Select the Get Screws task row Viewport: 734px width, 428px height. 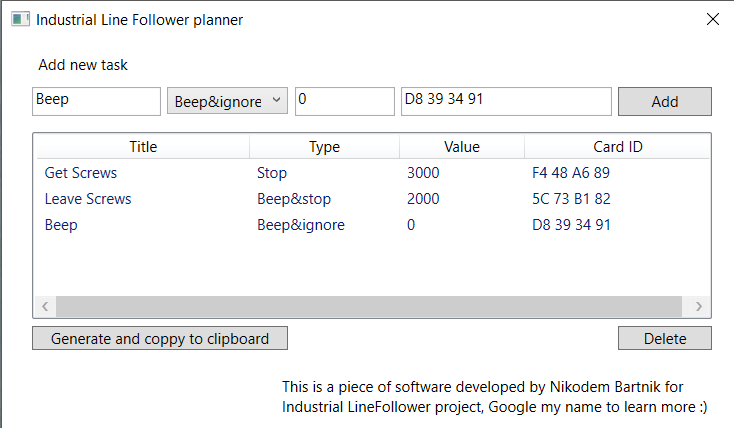point(81,173)
